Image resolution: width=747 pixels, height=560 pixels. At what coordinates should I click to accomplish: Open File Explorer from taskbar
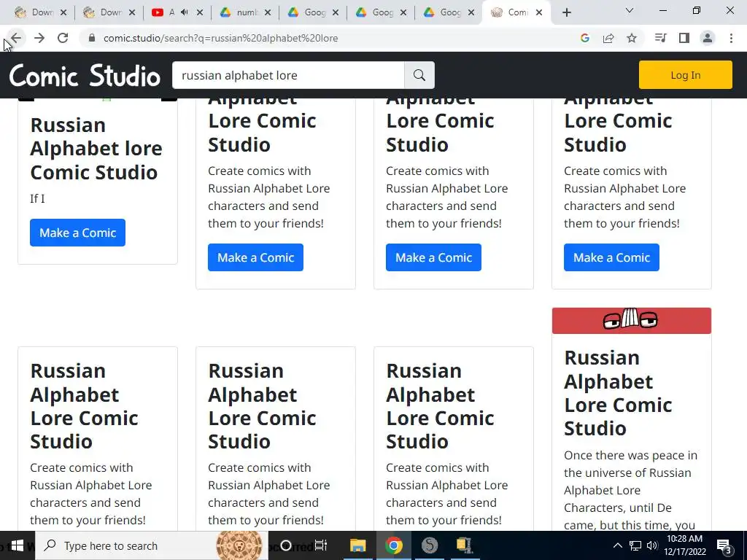357,545
